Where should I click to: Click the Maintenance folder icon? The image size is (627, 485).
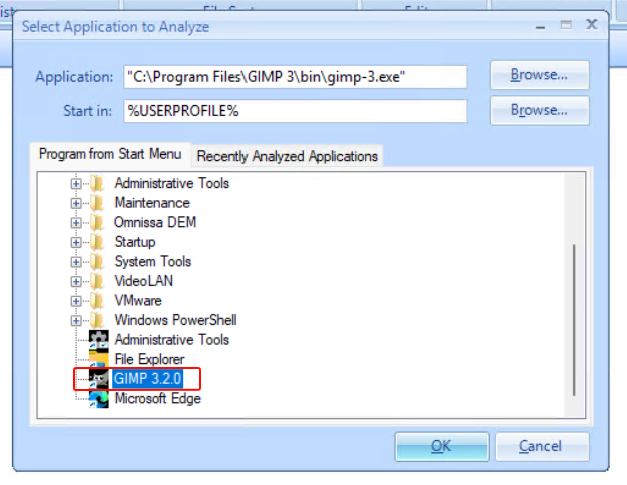tap(97, 203)
